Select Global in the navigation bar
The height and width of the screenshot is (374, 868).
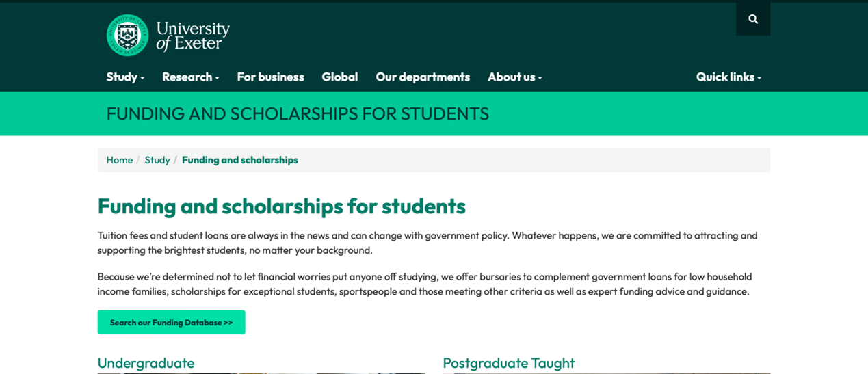coord(339,77)
